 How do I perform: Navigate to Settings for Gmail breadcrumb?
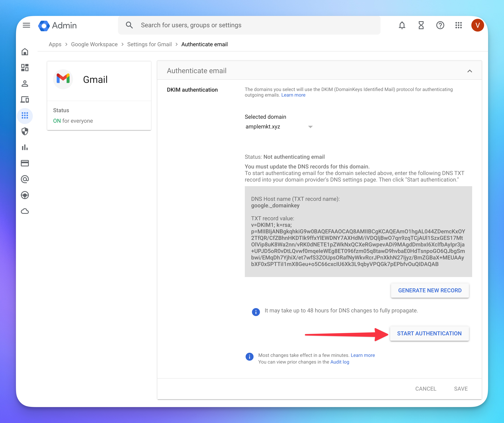click(149, 44)
